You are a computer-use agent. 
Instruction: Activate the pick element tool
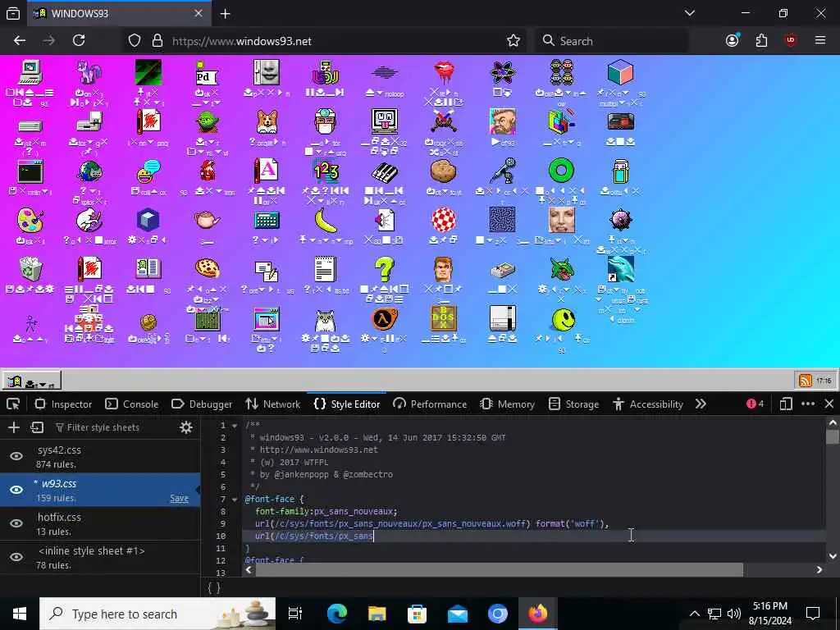click(13, 404)
